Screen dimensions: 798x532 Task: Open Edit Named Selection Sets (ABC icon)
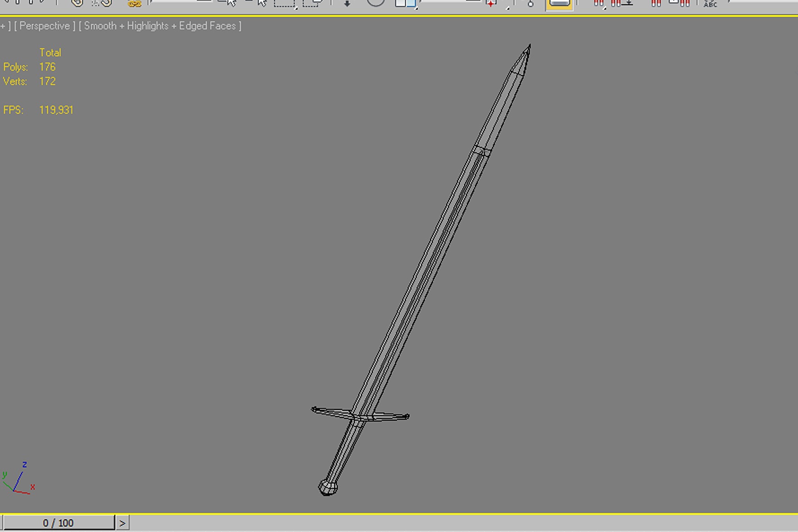[x=710, y=4]
